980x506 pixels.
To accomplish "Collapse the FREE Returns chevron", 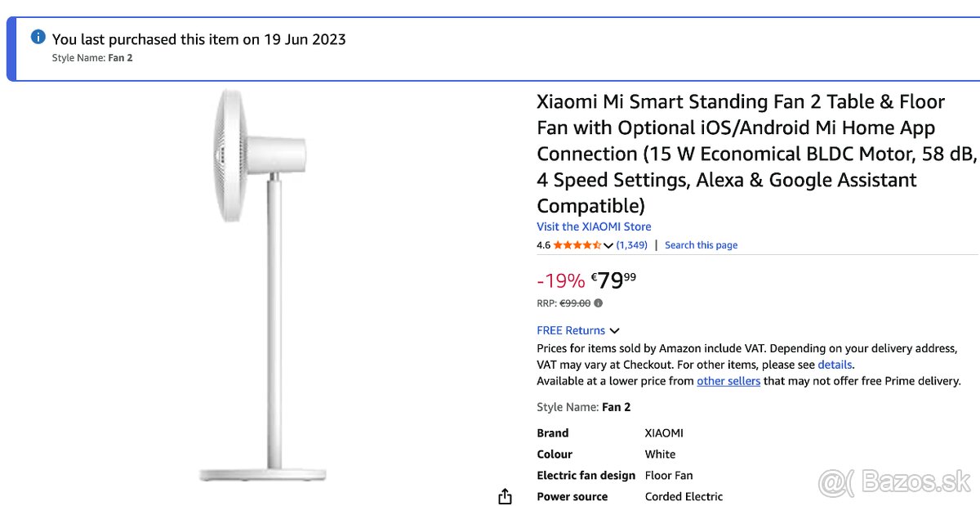I will pos(615,330).
